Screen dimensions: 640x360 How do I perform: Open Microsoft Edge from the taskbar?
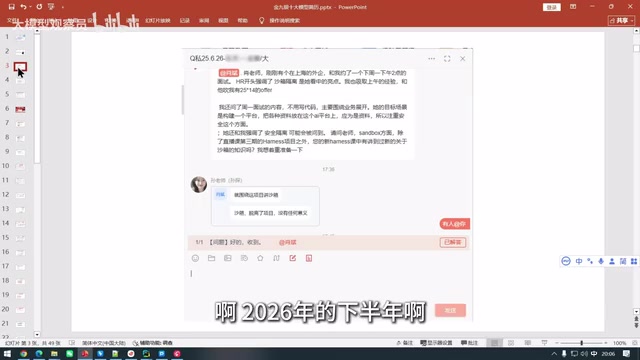click(x=39, y=353)
